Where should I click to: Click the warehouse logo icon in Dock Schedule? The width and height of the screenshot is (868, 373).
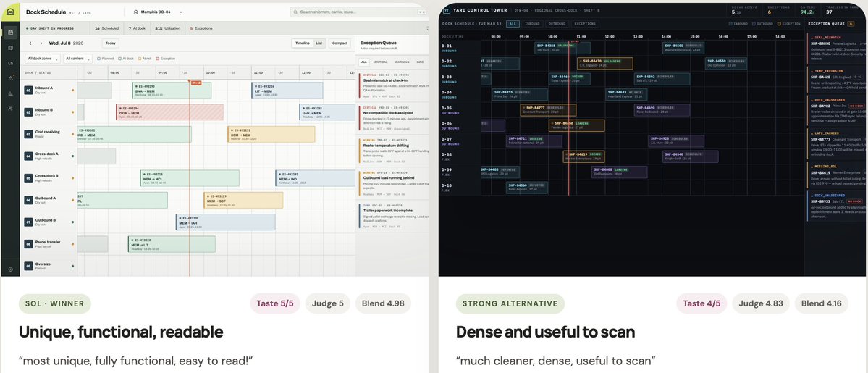[11, 12]
